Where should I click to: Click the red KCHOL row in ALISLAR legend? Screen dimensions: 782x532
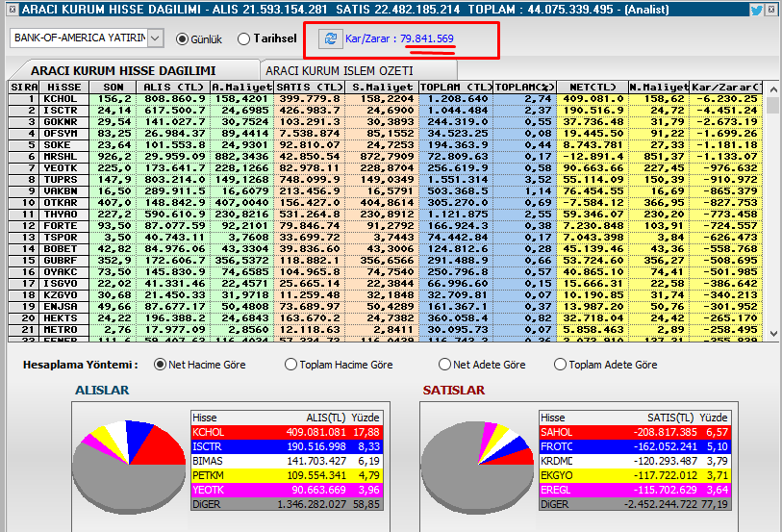287,432
